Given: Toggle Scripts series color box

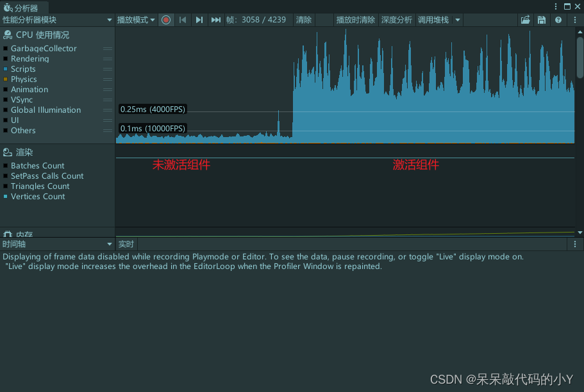Looking at the screenshot, I should 5,69.
